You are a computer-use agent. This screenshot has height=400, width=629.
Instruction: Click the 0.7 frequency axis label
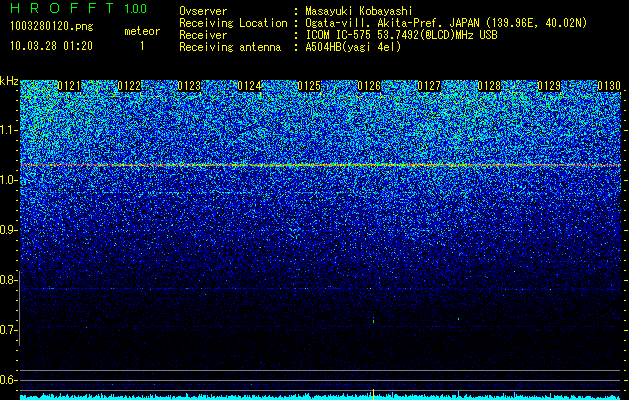pos(8,330)
